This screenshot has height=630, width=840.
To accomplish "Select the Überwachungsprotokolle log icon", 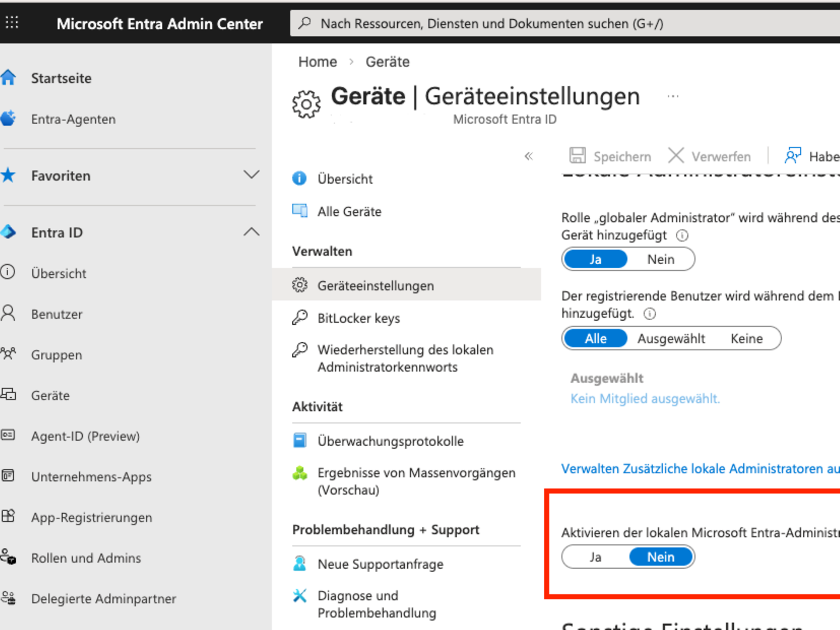I will 300,441.
